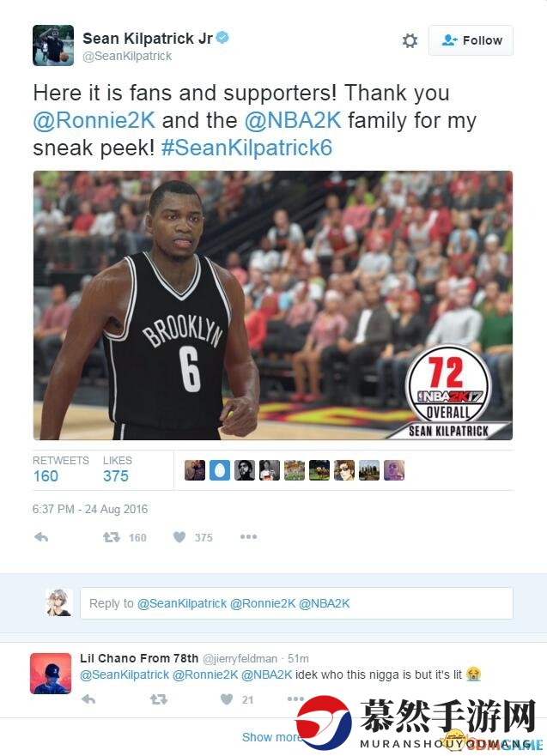Screen dimensions: 547x756
Task: Open the list of 160 retweets
Action: pos(61,469)
